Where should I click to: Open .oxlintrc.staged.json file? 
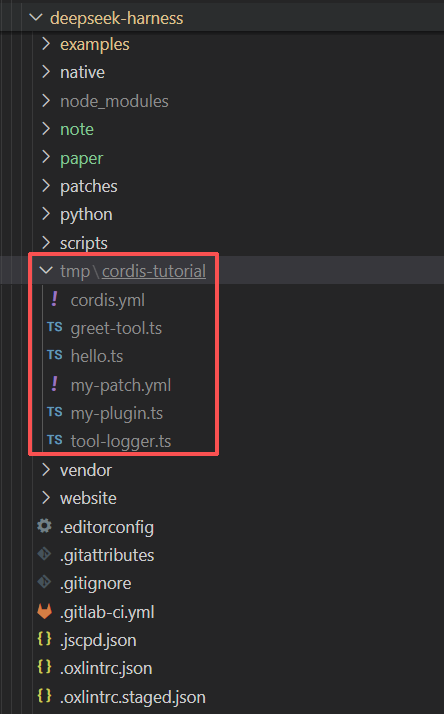(x=133, y=697)
